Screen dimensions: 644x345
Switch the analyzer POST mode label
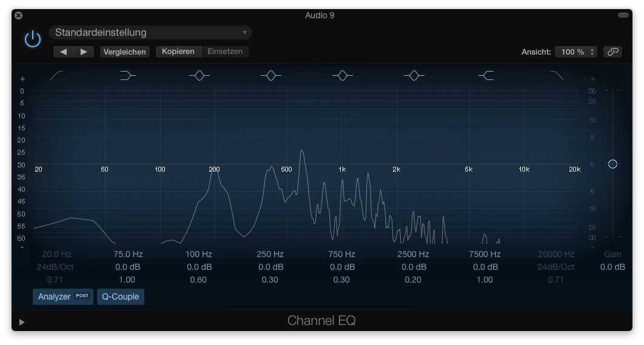click(x=82, y=296)
